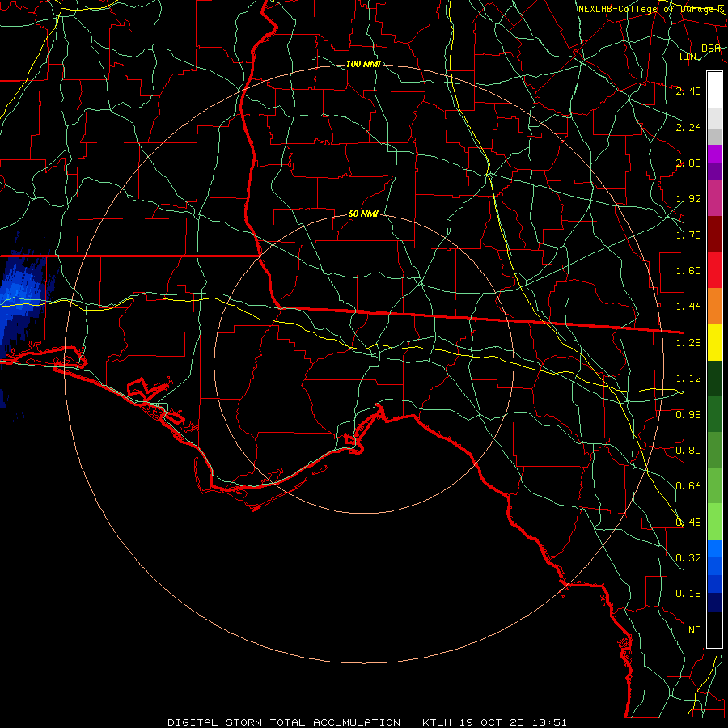728x728 pixels.
Task: Pick the pink legend swatch near 1.92
Action: pos(714,199)
